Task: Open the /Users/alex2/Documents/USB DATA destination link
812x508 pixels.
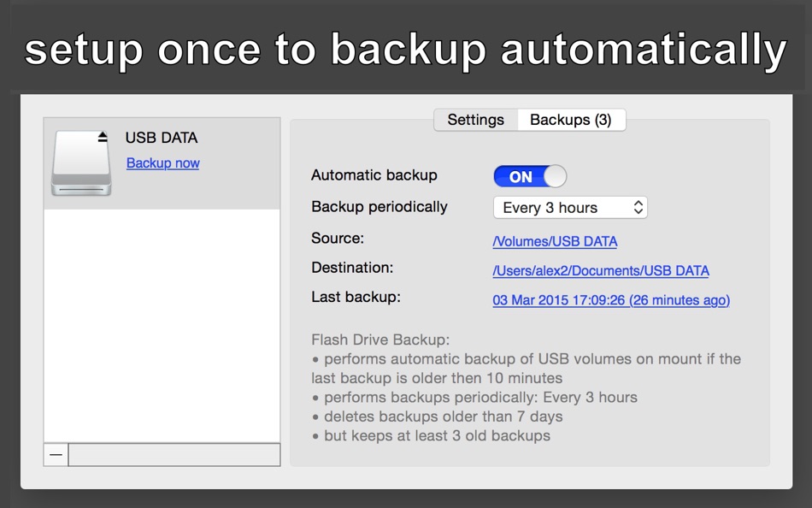Action: click(601, 271)
